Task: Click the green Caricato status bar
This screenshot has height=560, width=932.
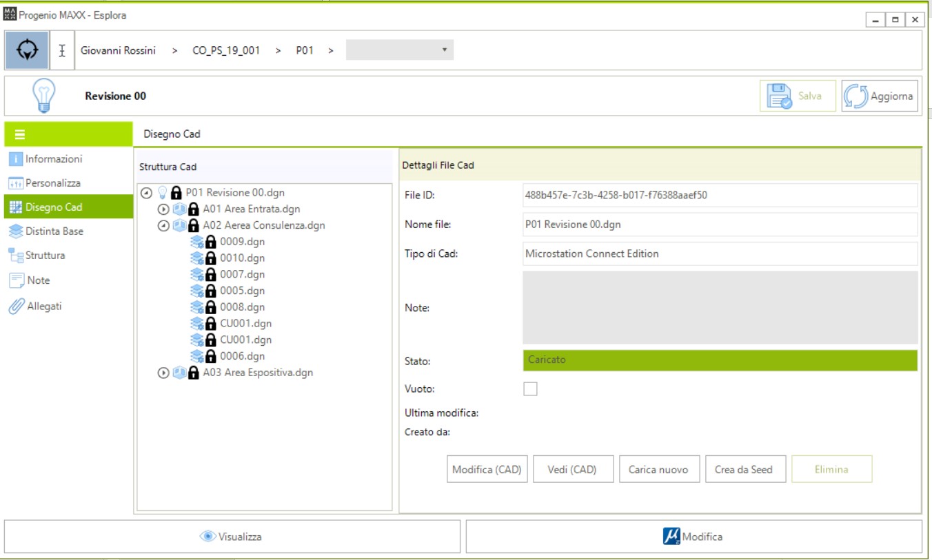Action: (720, 360)
